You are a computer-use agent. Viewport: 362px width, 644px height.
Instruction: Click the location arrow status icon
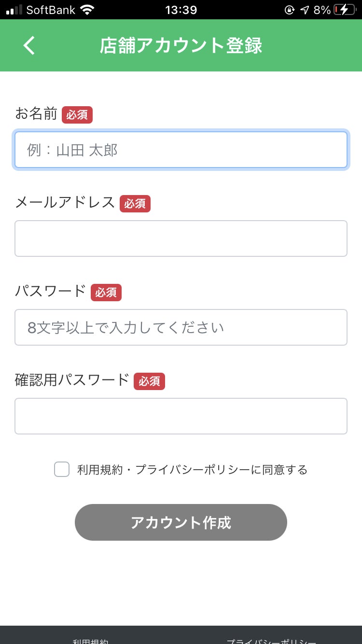[x=304, y=10]
